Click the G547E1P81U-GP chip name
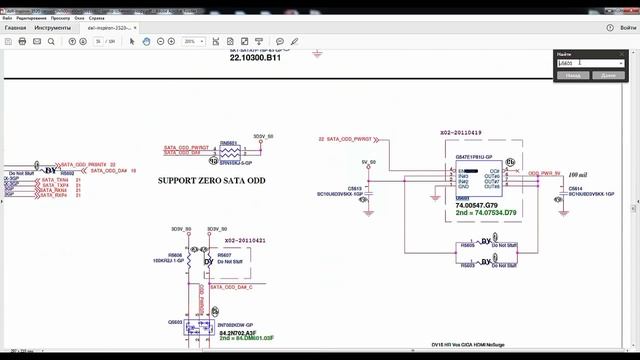Viewport: 640px width, 360px height. tap(473, 157)
